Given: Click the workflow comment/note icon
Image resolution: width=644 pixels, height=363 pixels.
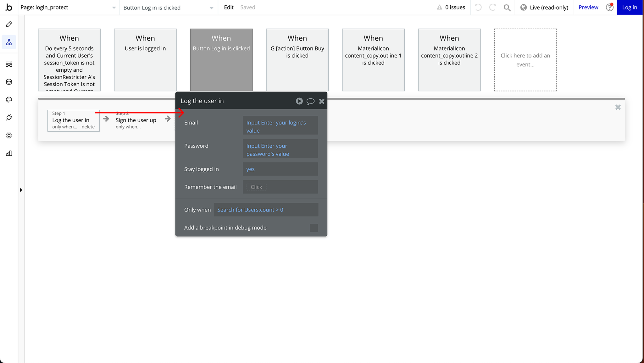Looking at the screenshot, I should point(310,101).
